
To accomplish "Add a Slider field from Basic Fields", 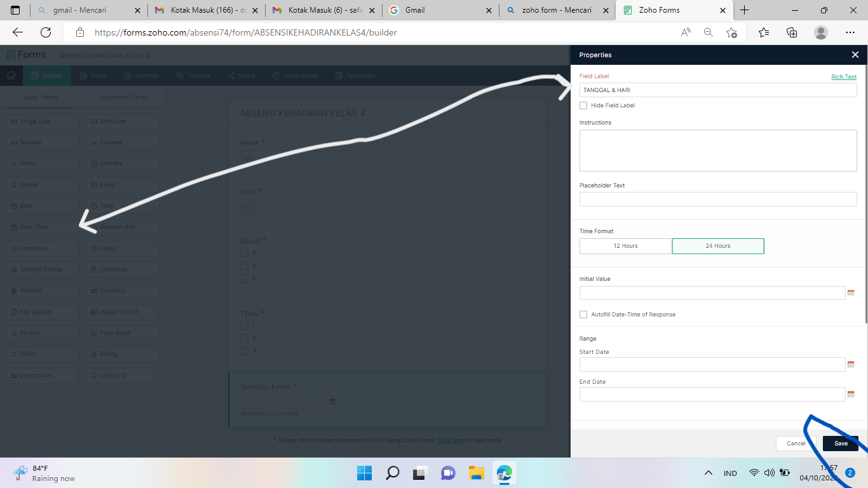I will click(43, 354).
